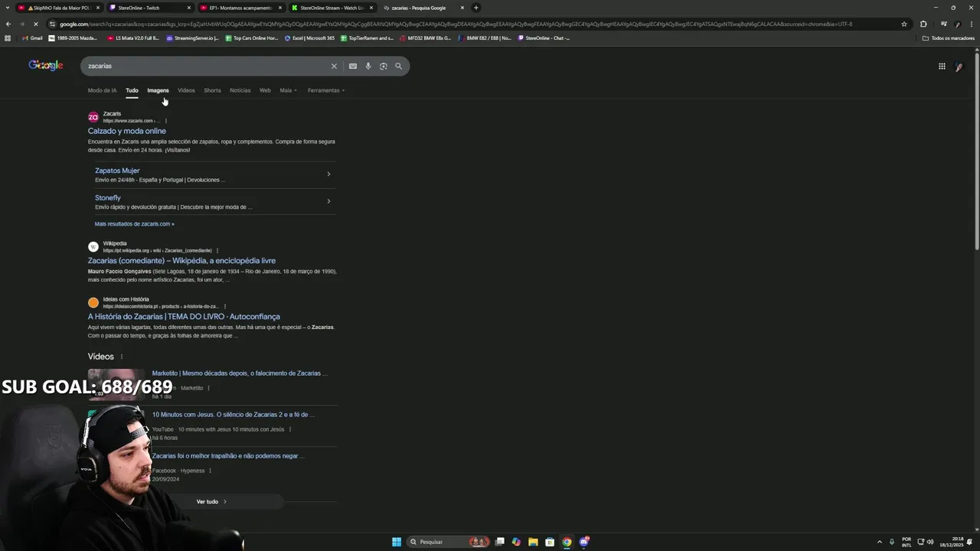The image size is (980, 551).
Task: Click Ver tudo to see all videos
Action: point(211,501)
